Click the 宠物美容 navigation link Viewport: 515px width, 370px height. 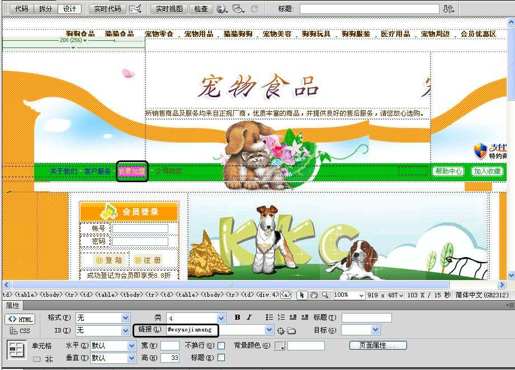277,34
